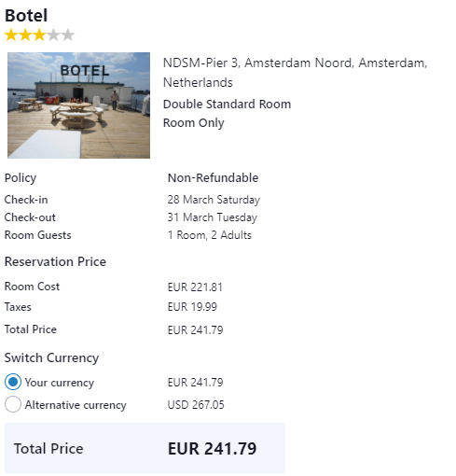
Task: Click the Double Standard Room label
Action: pos(227,104)
